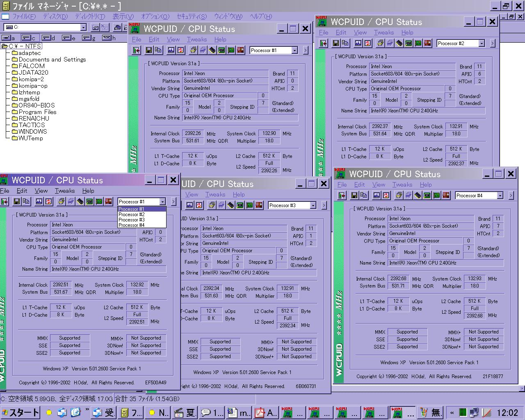Click the red motherboard icon in the Processor #4 window
The width and height of the screenshot is (525, 420).
tap(446, 195)
